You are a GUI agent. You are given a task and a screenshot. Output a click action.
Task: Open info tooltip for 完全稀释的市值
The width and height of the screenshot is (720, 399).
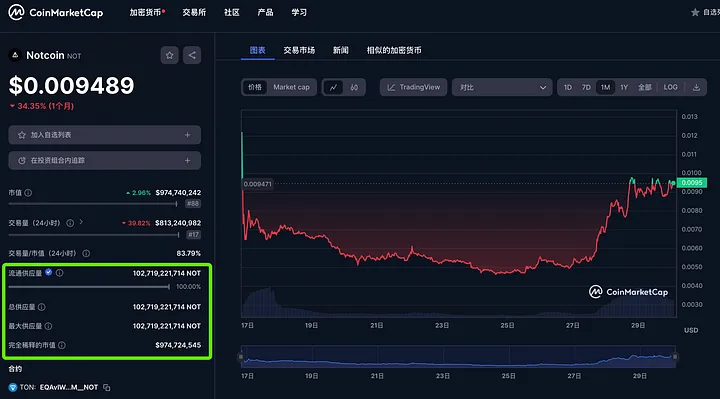62,345
